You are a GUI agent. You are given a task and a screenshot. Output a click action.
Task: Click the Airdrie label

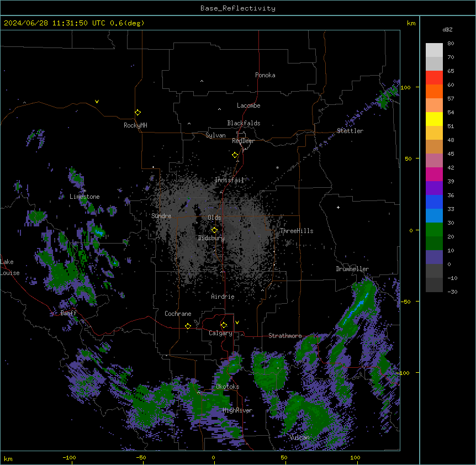coord(223,297)
